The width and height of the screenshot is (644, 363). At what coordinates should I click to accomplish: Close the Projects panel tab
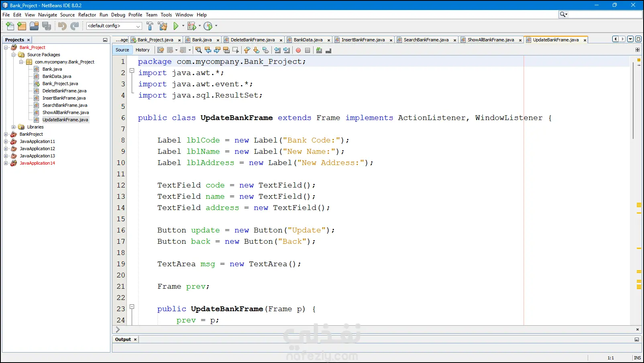click(x=29, y=40)
